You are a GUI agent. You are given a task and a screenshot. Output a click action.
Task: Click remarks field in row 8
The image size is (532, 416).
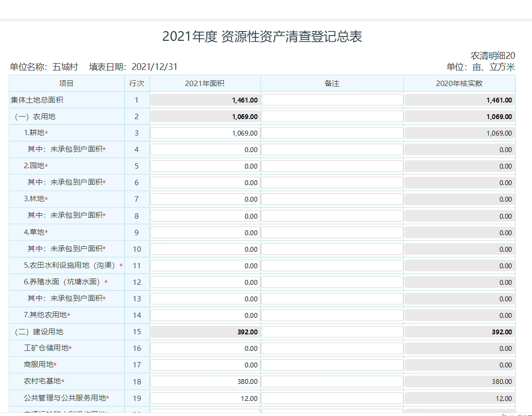click(332, 216)
